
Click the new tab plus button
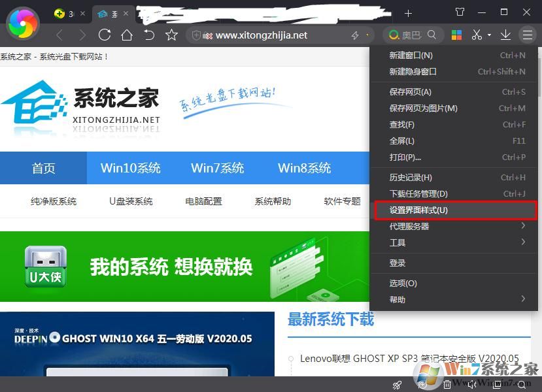408,12
